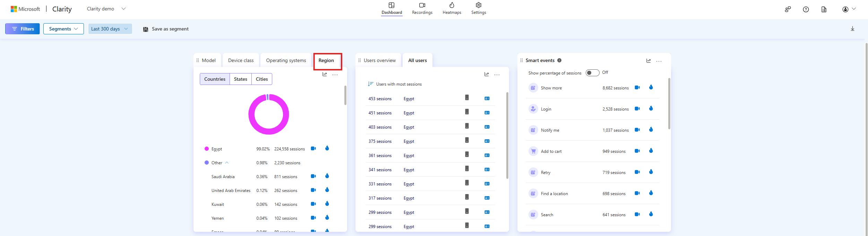Open the documentation page icon
The height and width of the screenshot is (236, 868).
(x=824, y=9)
